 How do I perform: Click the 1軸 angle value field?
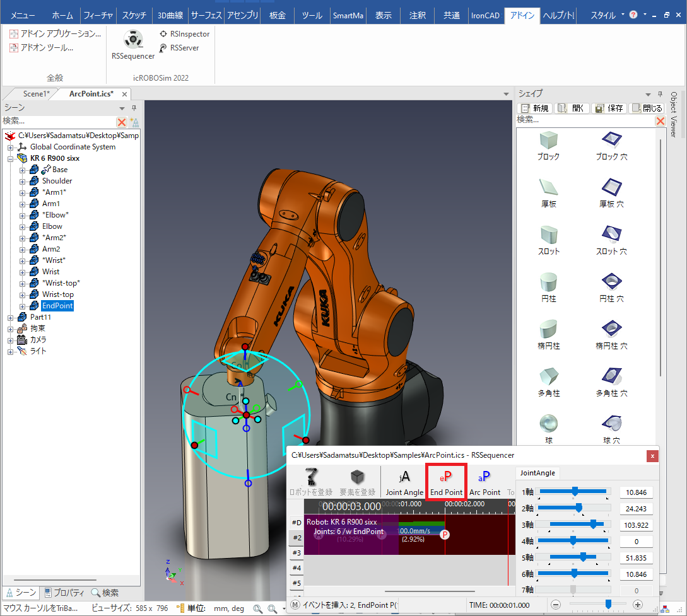click(x=636, y=492)
